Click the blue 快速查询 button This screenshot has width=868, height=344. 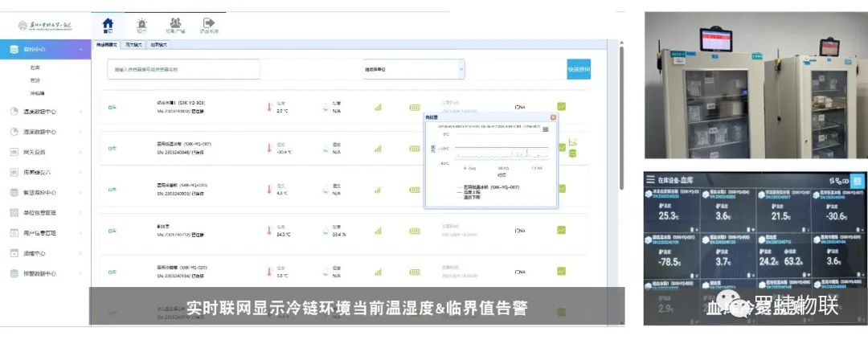tap(579, 69)
